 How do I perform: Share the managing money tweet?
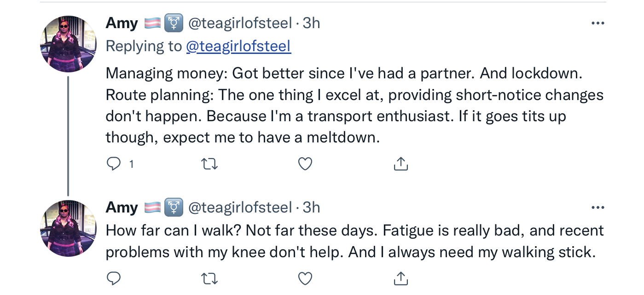401,164
